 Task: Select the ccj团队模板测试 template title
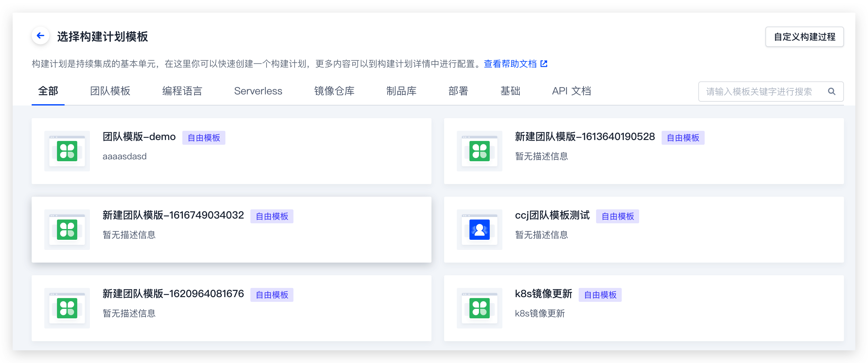(552, 215)
